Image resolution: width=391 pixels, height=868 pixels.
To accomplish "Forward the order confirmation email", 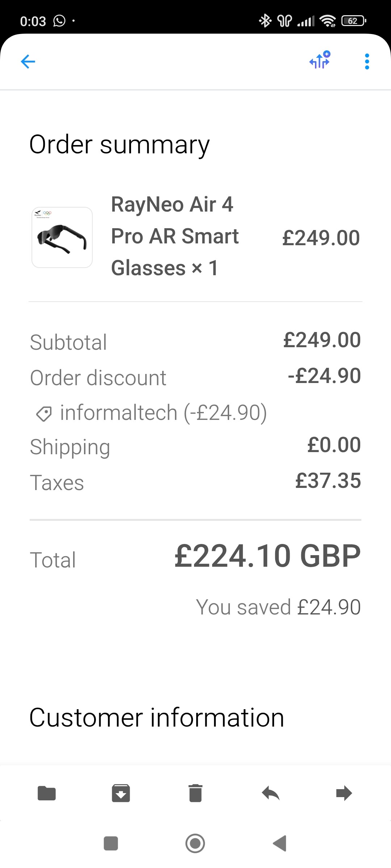I will pos(344,793).
